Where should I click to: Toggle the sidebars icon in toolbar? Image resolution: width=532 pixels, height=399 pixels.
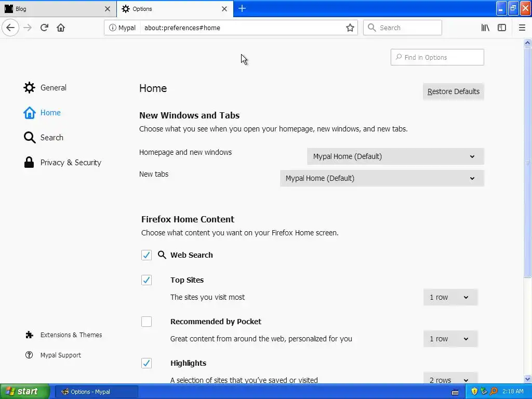coord(502,28)
